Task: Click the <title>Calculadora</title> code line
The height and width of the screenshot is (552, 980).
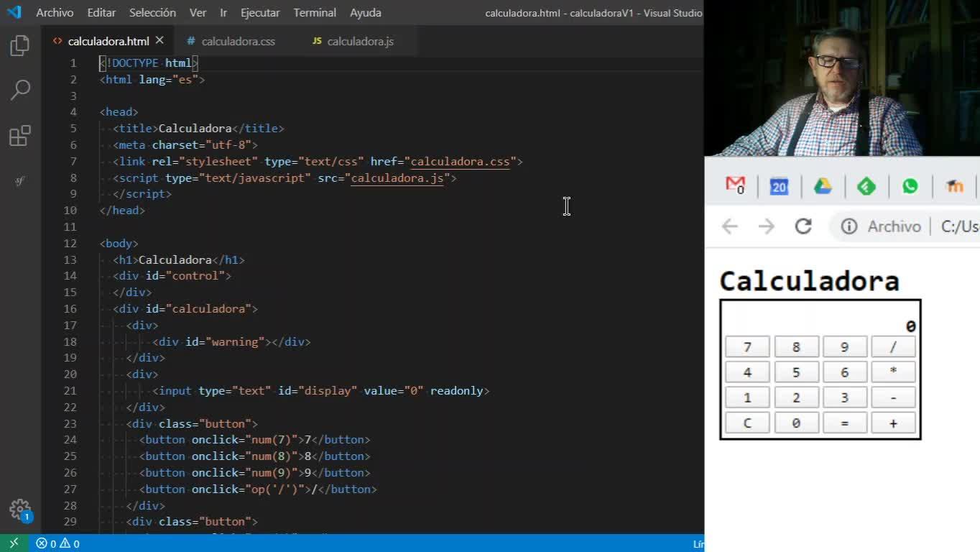Action: click(x=198, y=129)
